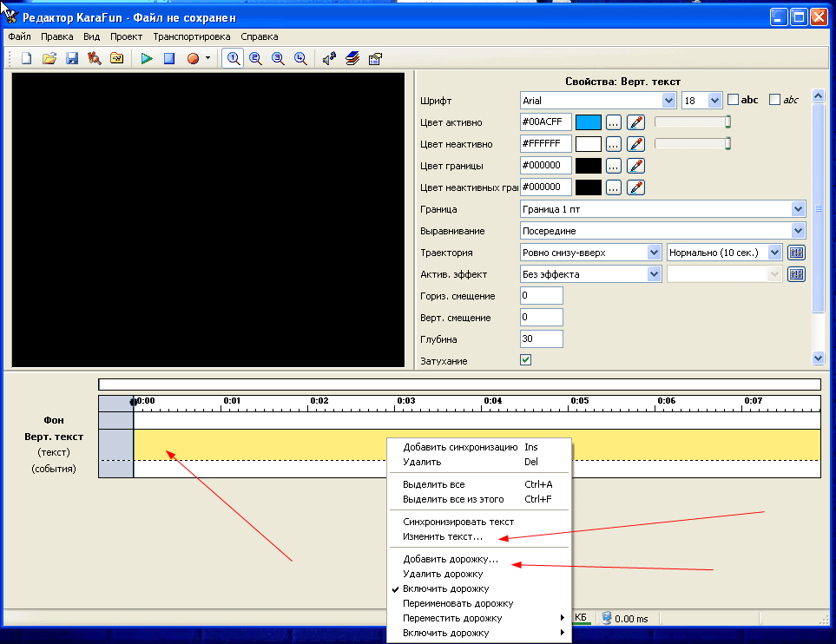Click the ... button for border color
Image resolution: width=836 pixels, height=644 pixels.
(614, 166)
